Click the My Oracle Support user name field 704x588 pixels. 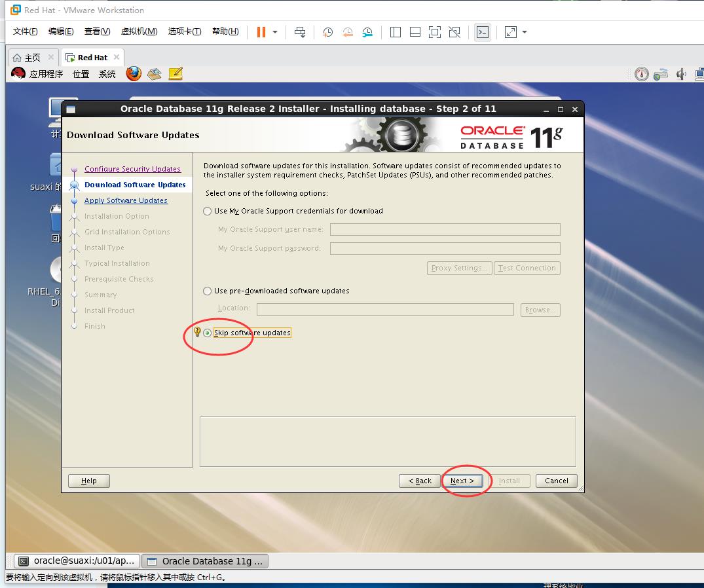coord(445,229)
